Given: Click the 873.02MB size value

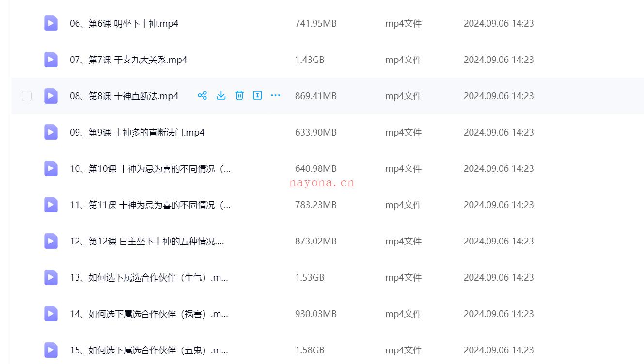Looking at the screenshot, I should click(316, 241).
